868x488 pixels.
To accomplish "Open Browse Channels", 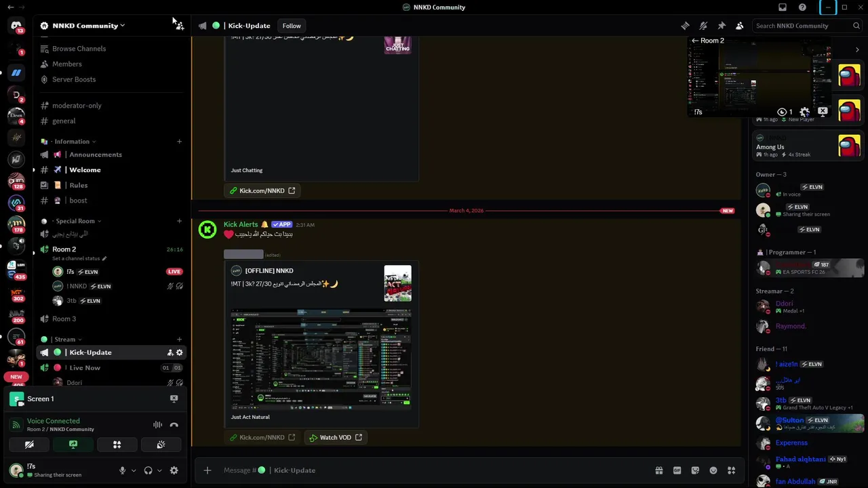I will coord(79,49).
